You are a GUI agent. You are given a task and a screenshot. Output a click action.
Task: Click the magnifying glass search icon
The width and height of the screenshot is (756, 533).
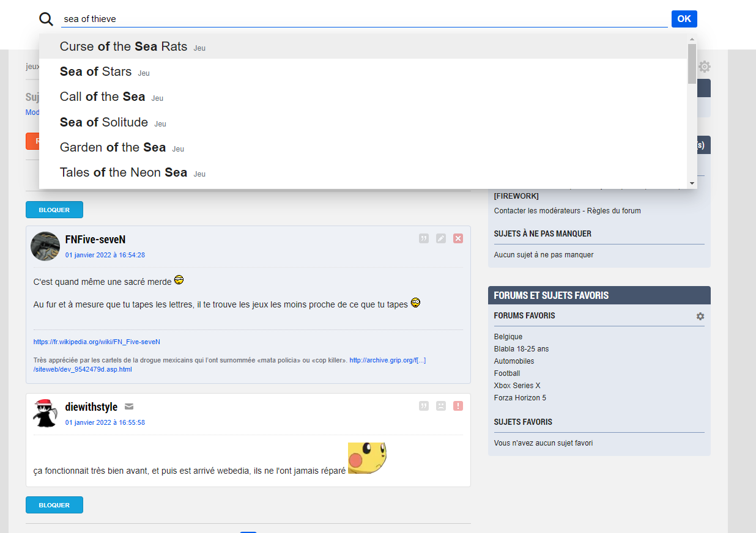click(46, 19)
